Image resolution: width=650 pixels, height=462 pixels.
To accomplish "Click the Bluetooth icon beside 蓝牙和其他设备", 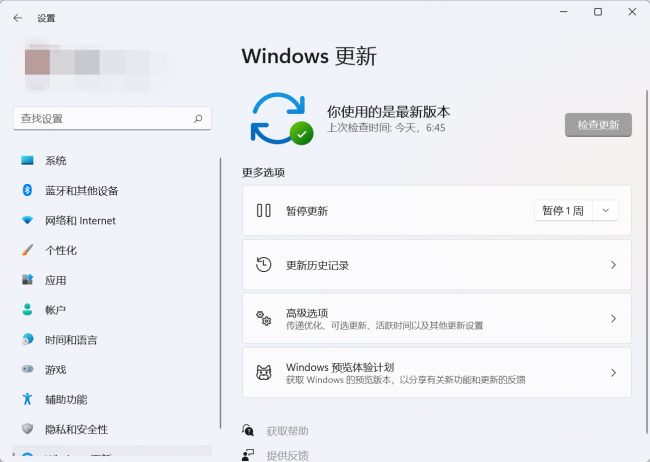I will tap(27, 190).
